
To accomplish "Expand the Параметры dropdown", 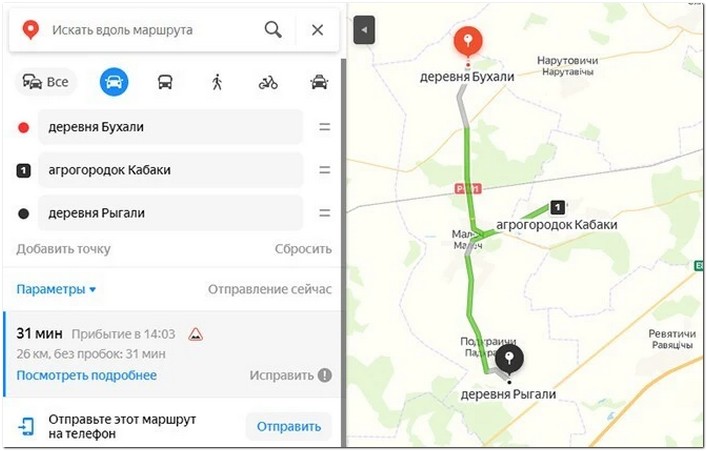I will (56, 289).
